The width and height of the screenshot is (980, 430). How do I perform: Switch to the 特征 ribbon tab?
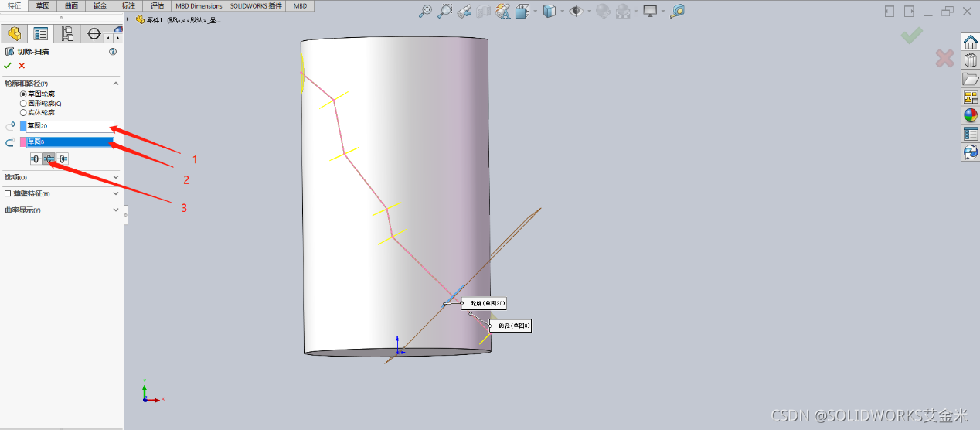(14, 5)
